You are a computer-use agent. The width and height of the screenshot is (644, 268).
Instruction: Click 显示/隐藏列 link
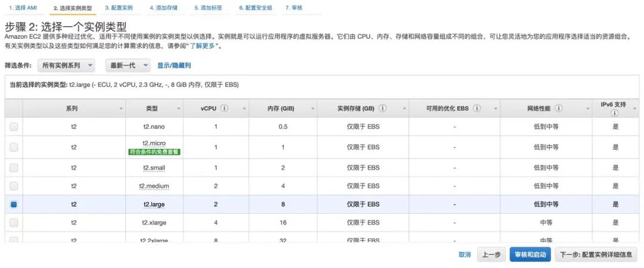point(174,66)
